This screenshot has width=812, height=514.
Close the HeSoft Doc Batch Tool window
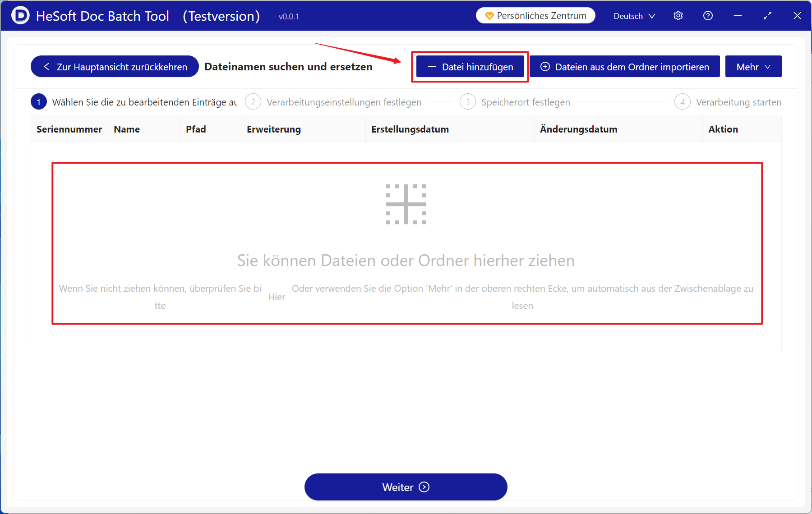coord(797,16)
